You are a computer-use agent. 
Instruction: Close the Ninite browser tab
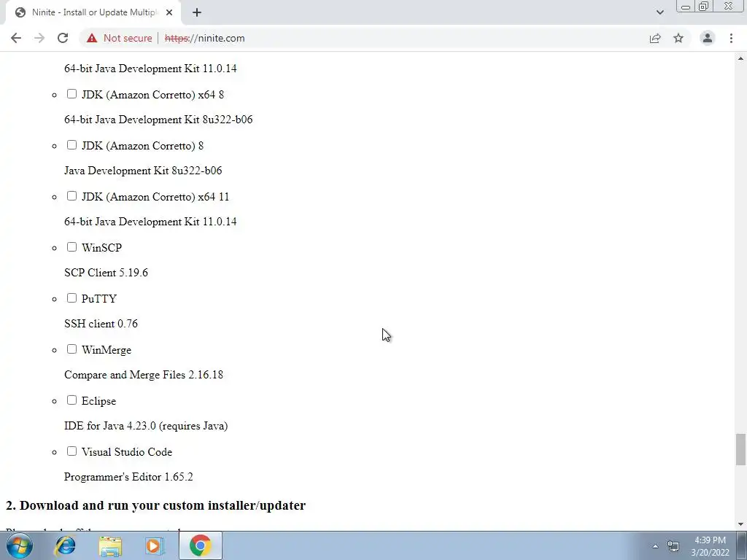(x=169, y=12)
